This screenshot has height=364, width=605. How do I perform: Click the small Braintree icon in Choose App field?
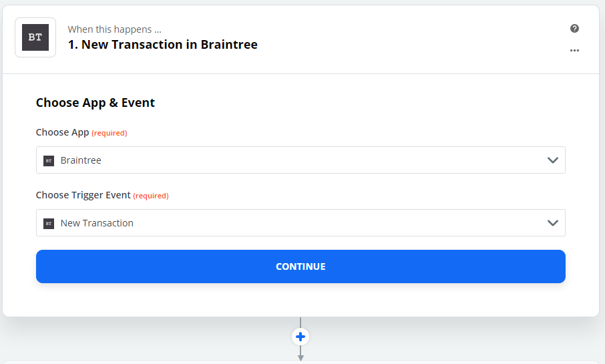(48, 160)
